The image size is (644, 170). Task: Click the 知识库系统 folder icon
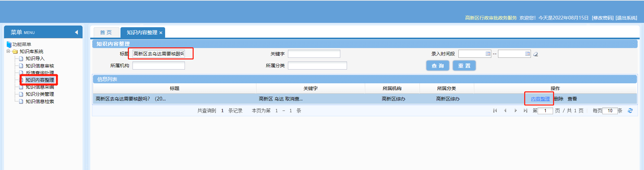tap(15, 51)
